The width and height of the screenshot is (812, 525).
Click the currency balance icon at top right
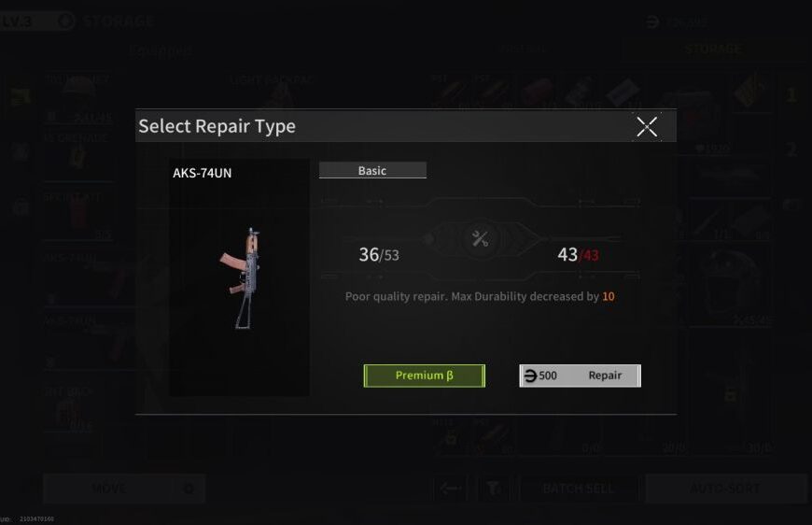point(653,21)
